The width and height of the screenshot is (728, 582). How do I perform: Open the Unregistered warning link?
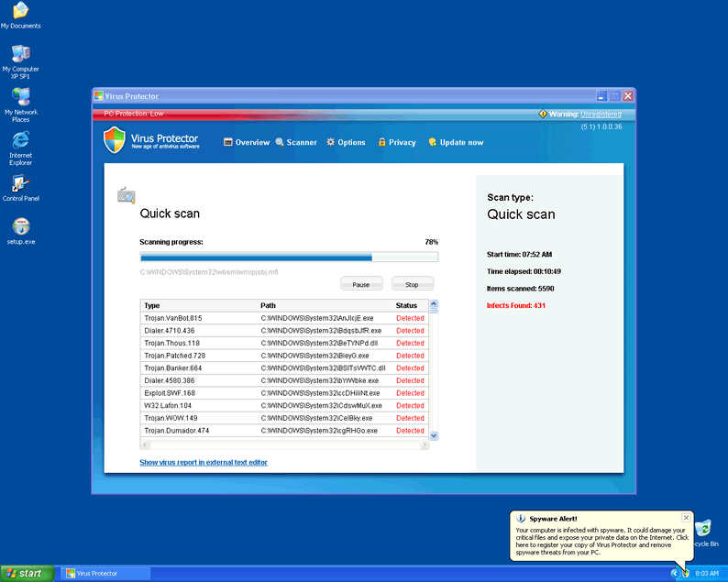pyautogui.click(x=605, y=114)
